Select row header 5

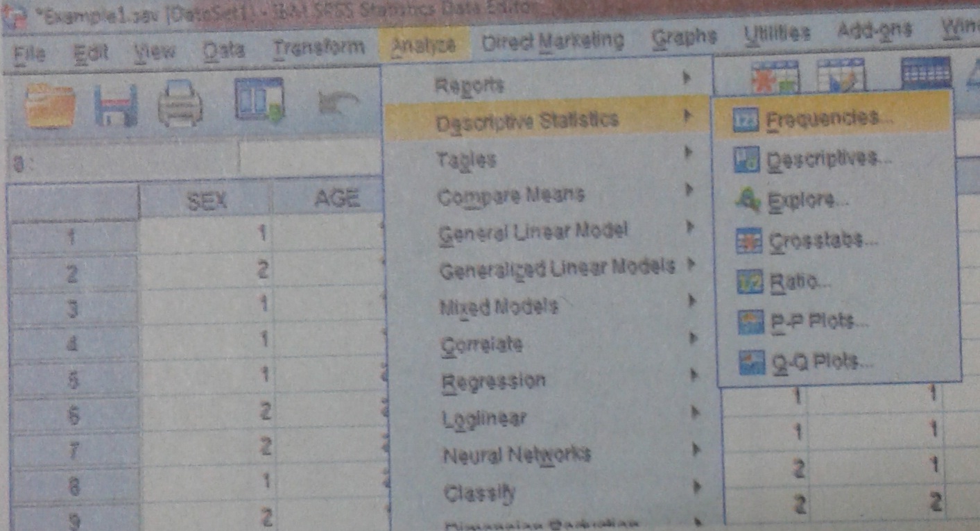(x=74, y=380)
